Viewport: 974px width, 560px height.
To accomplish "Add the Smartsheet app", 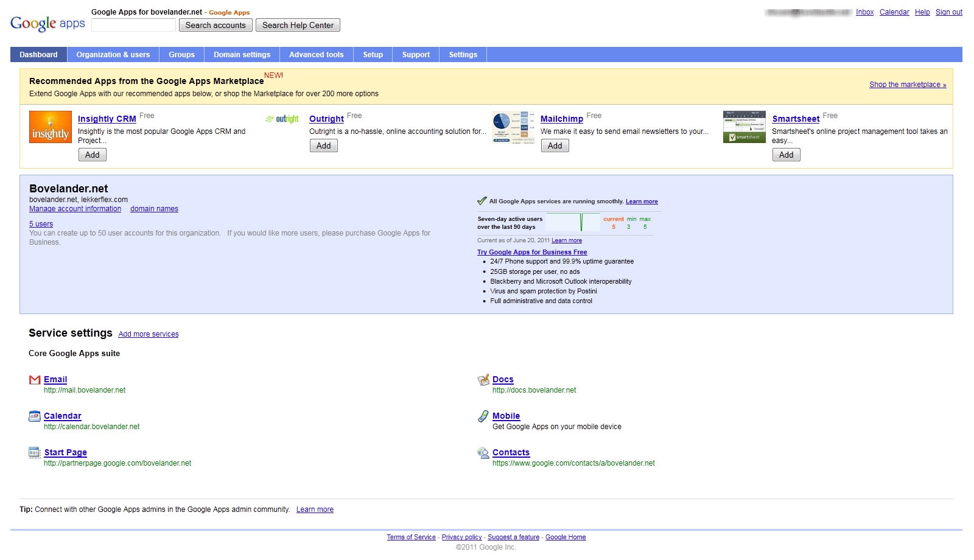I will tap(787, 155).
